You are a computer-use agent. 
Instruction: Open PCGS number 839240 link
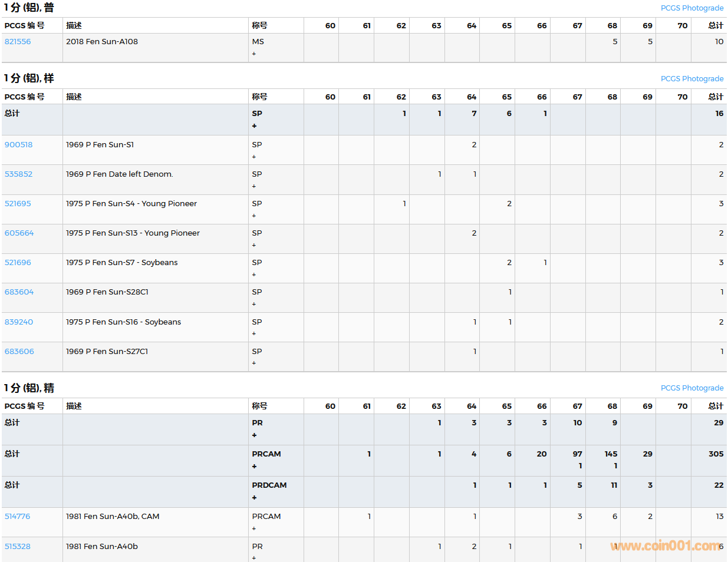18,322
